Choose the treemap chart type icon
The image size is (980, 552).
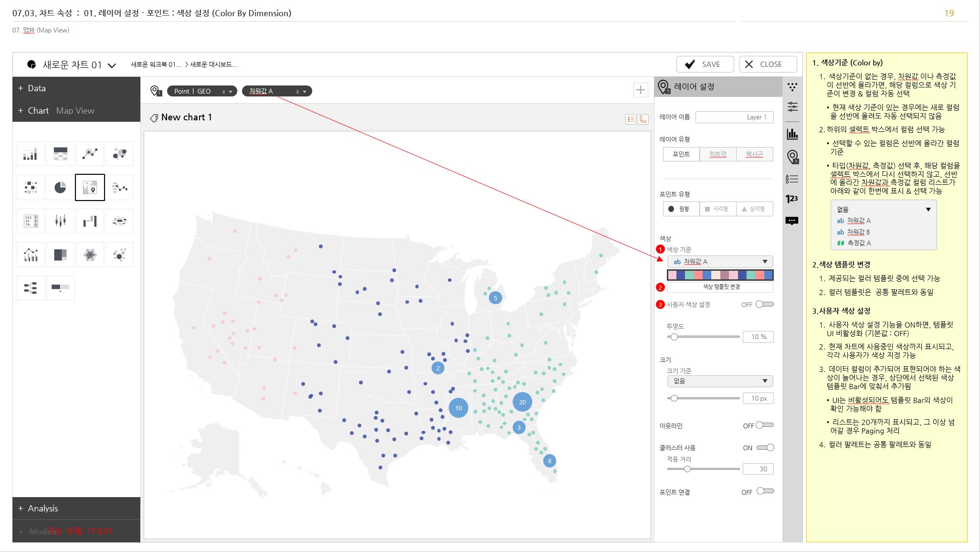(x=60, y=255)
